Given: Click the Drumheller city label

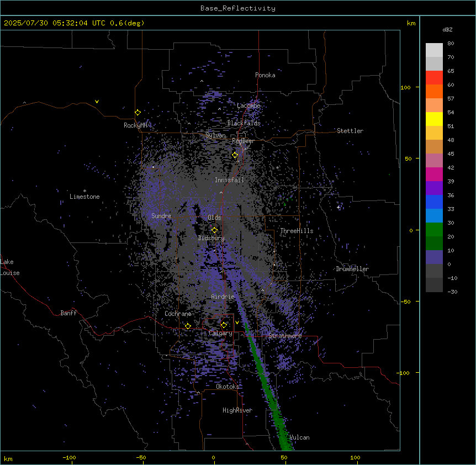Looking at the screenshot, I should 352,269.
